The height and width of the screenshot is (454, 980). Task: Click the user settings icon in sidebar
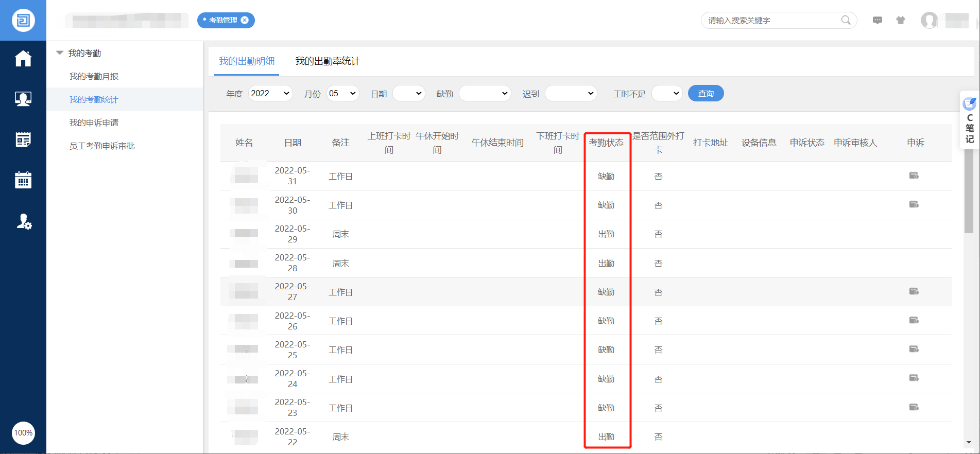(x=24, y=221)
